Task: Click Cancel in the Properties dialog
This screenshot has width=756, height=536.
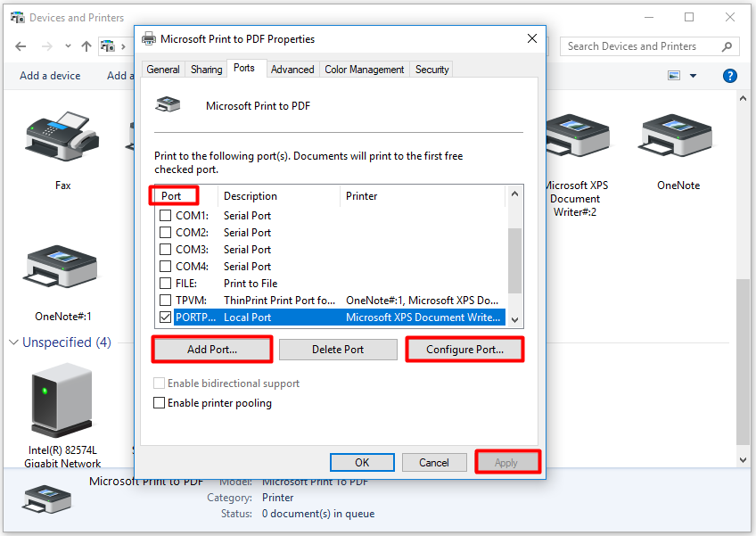Action: click(434, 462)
